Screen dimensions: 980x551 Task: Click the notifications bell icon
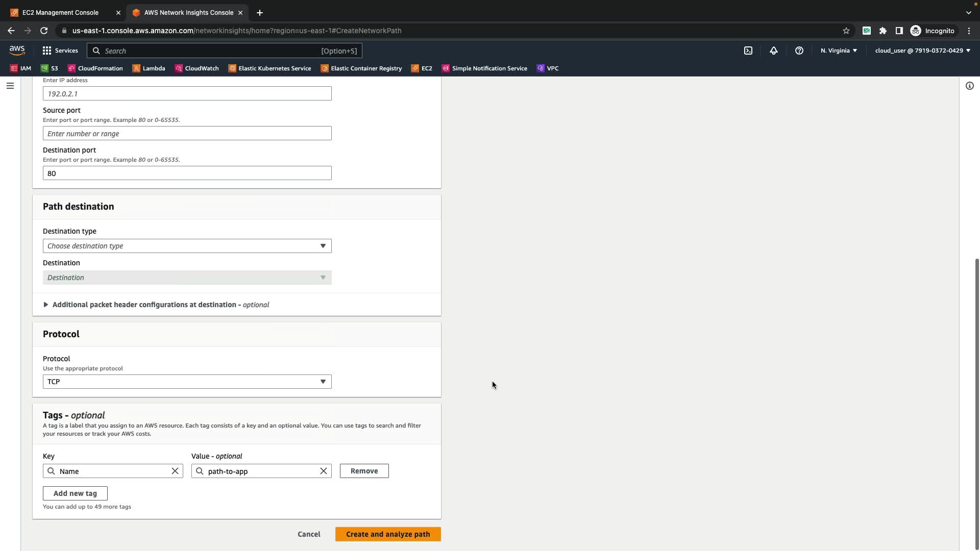774,51
